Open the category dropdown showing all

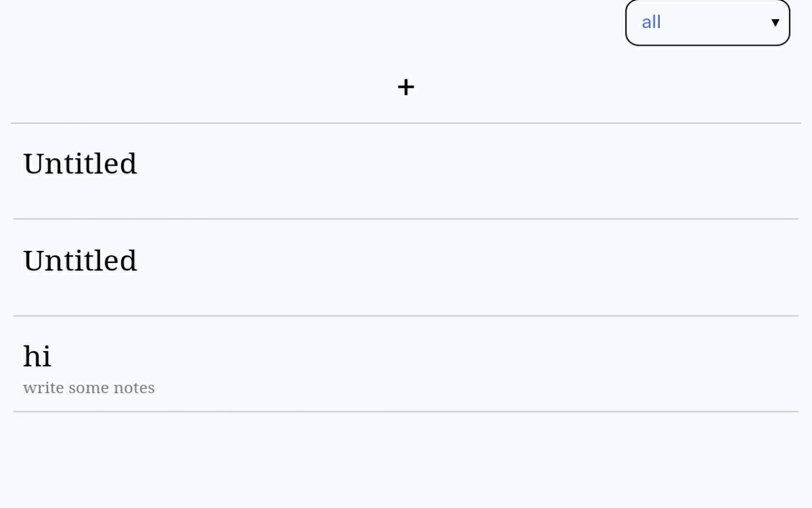pos(707,22)
